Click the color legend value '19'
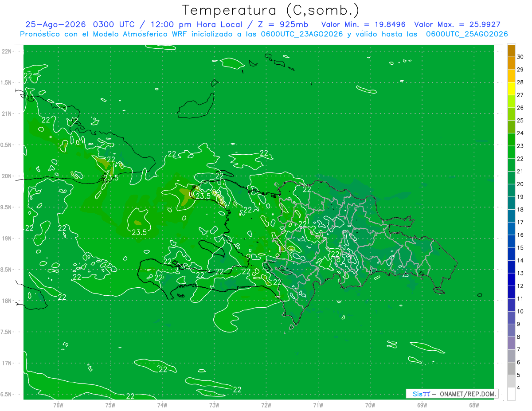The width and height of the screenshot is (532, 411). (520, 197)
